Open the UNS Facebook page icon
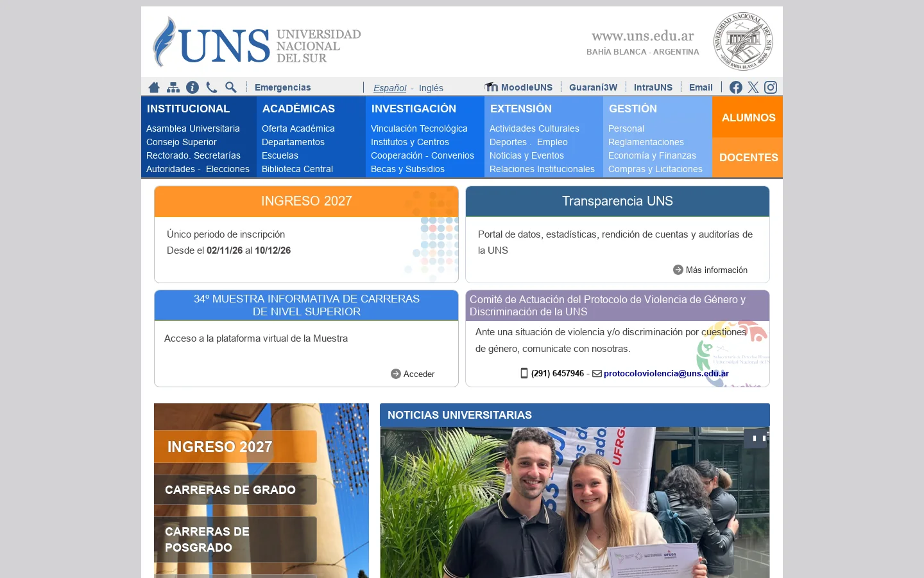 click(x=736, y=87)
